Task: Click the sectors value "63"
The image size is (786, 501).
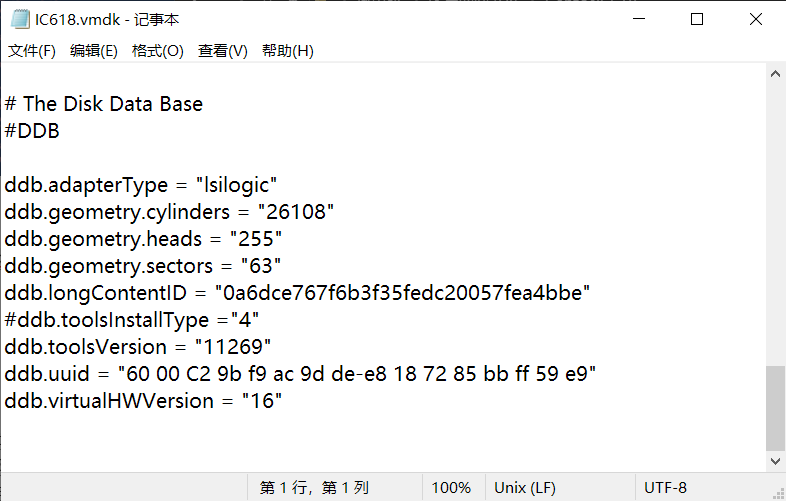Action: click(261, 266)
